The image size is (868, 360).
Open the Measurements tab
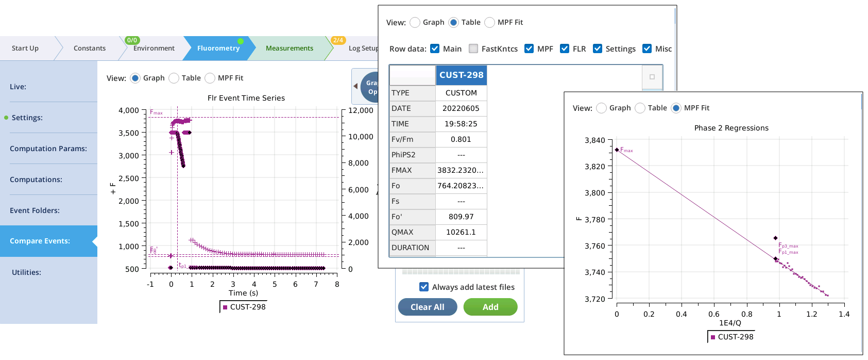[x=290, y=48]
